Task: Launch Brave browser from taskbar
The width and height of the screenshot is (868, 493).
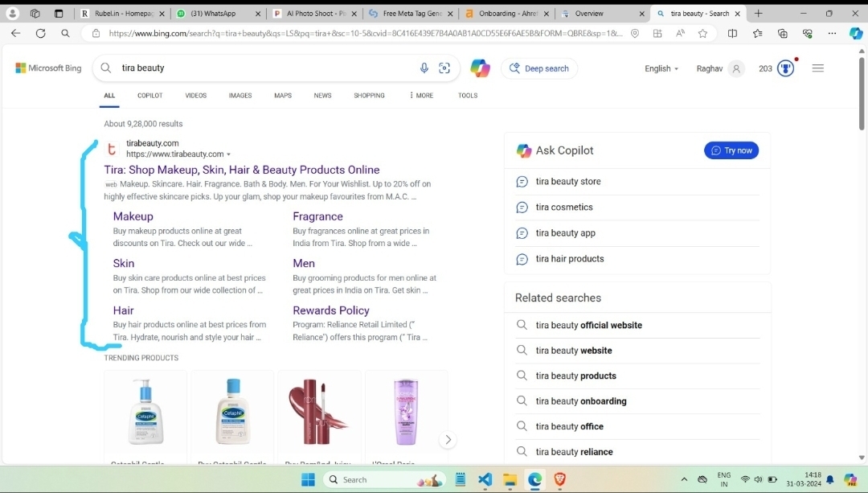Action: pyautogui.click(x=559, y=479)
